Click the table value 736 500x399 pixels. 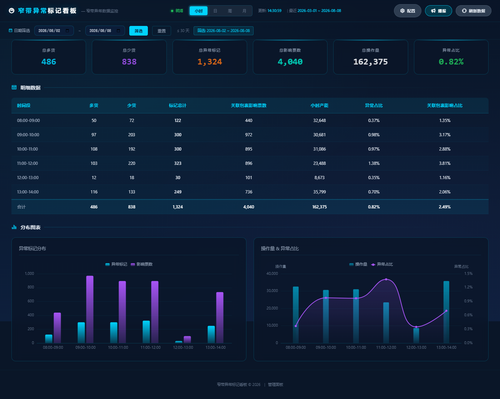[x=249, y=192]
